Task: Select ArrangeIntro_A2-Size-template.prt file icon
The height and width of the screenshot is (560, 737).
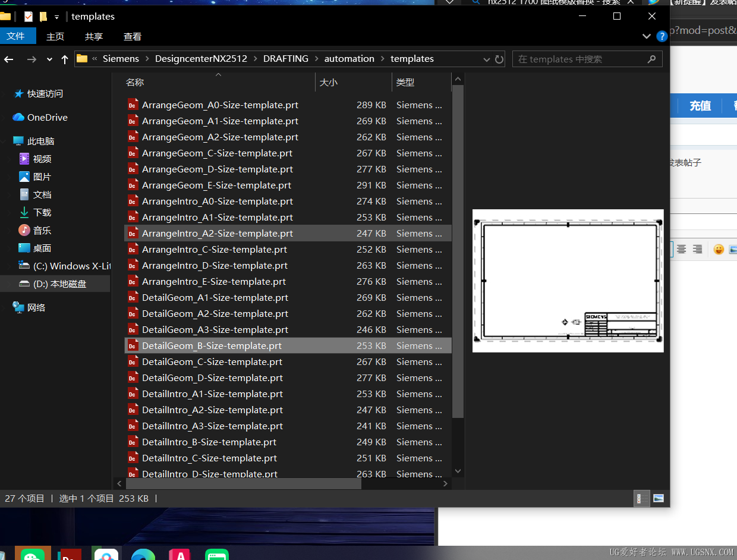Action: click(x=133, y=233)
